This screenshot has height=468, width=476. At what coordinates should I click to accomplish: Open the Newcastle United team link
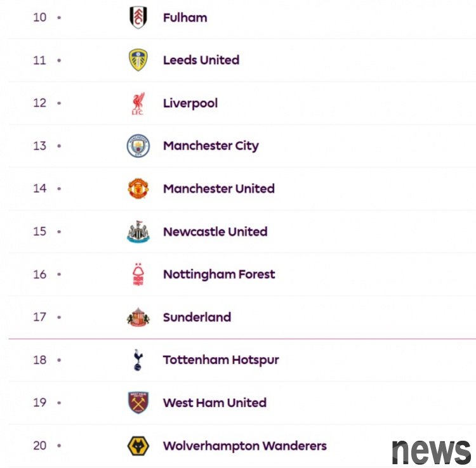[215, 231]
